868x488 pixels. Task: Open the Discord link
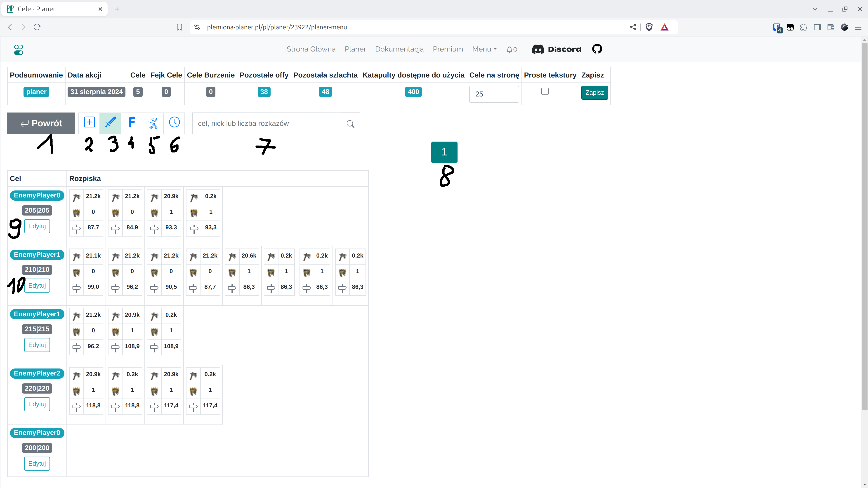556,49
